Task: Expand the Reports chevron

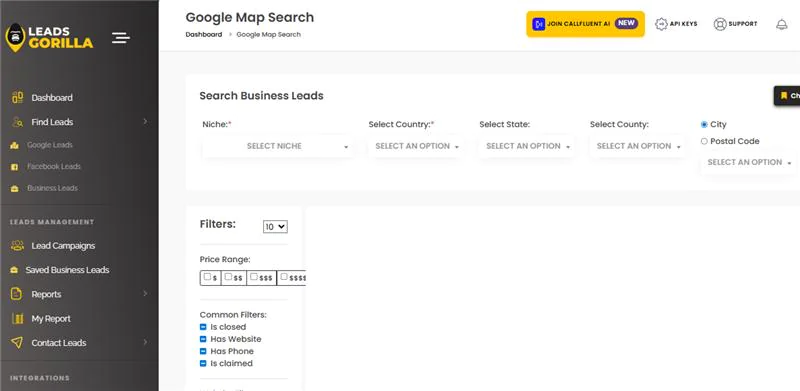Action: point(145,294)
